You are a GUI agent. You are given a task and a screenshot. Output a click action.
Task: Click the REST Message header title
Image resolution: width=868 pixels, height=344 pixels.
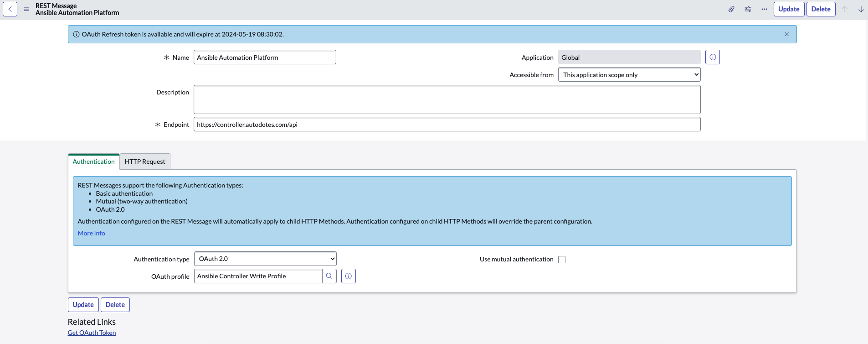56,6
